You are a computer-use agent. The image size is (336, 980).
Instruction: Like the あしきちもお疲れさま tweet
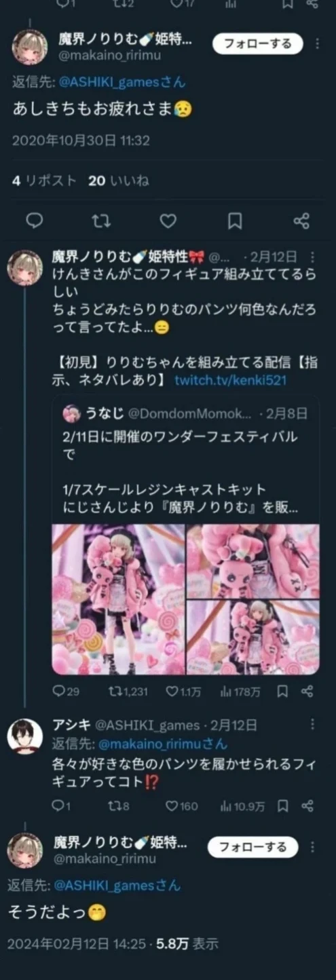(x=168, y=221)
